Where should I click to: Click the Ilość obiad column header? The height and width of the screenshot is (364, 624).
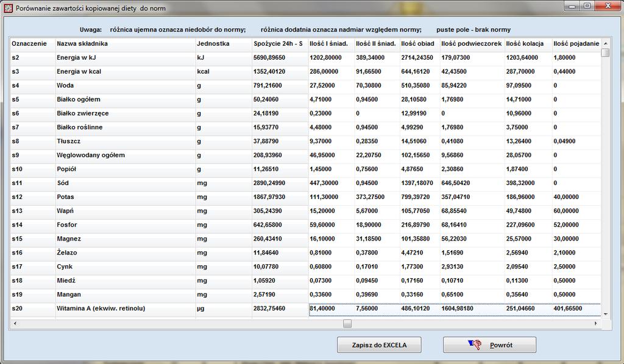[420, 44]
